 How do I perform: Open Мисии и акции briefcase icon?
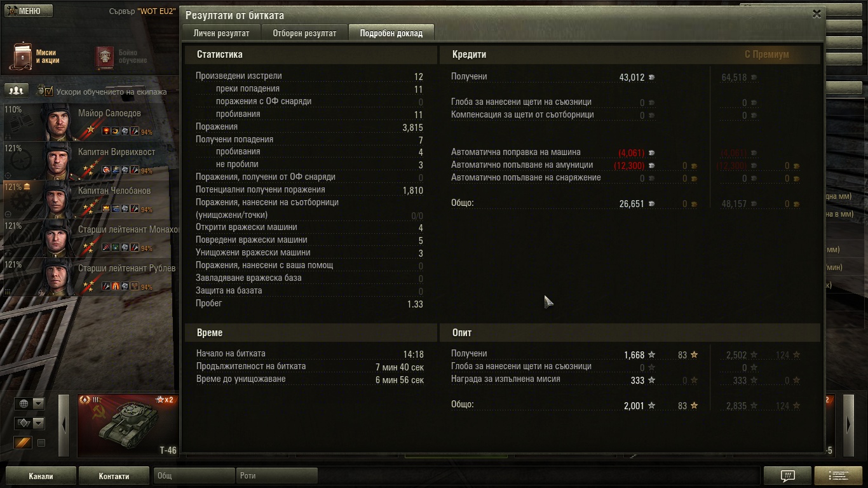click(22, 57)
